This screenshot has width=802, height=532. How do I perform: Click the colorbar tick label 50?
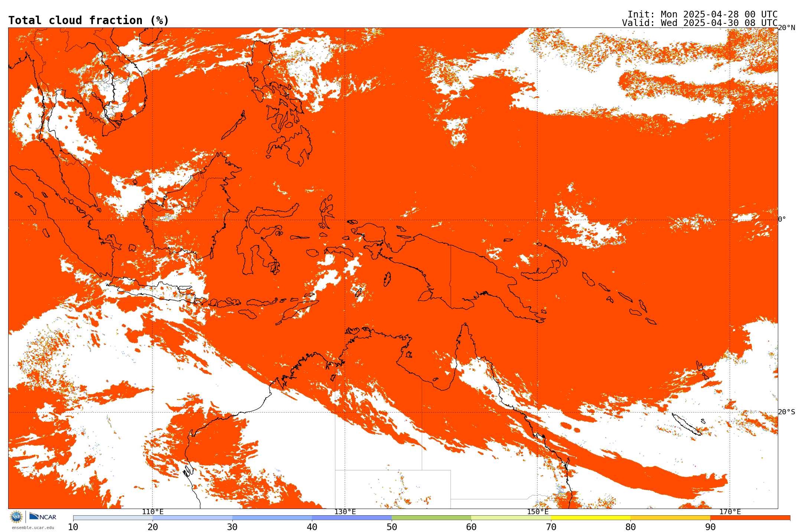392,527
